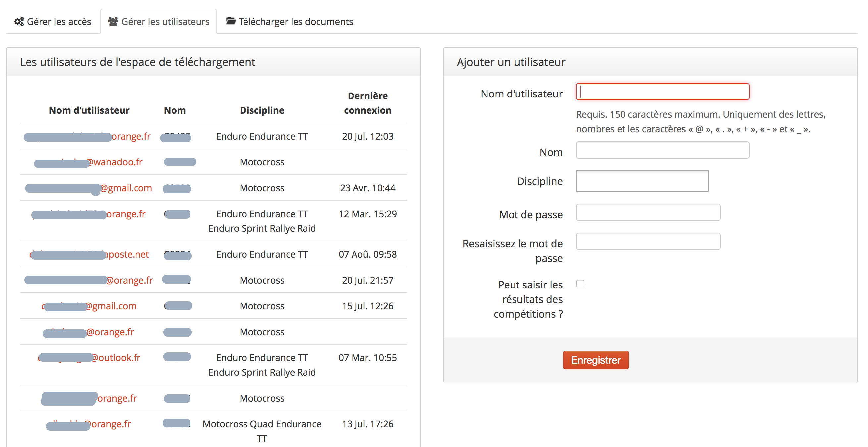Click the Ajouter un utilisateur panel heading
The height and width of the screenshot is (447, 868).
tap(511, 62)
